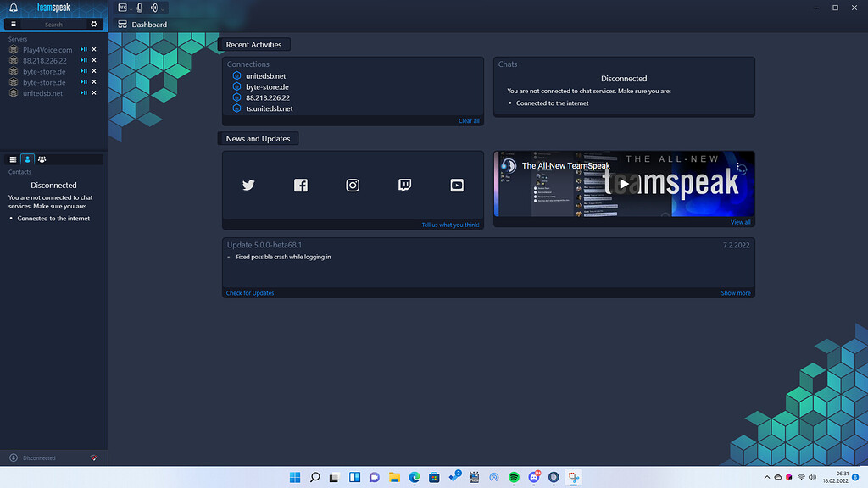Remove unitedsb.net from the server list
The image size is (868, 488).
point(94,93)
